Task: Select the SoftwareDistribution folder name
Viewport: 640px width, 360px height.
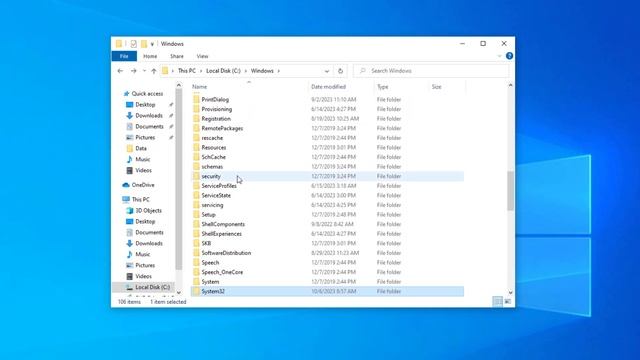Action: coord(226,253)
